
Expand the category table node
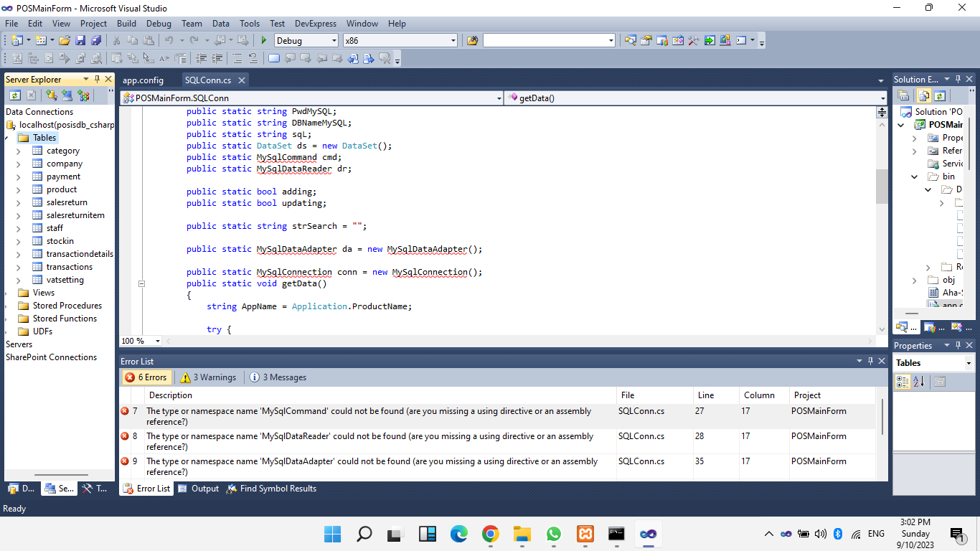point(19,151)
